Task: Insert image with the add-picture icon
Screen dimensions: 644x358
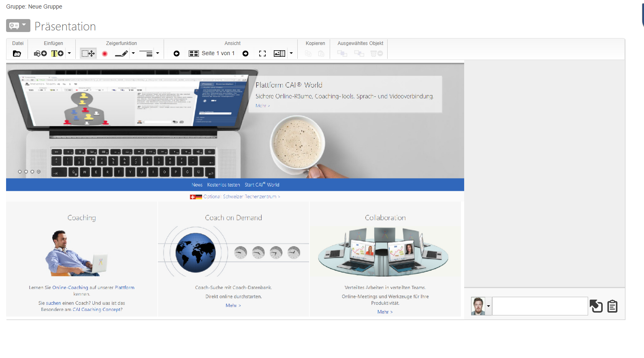Action: tap(41, 54)
